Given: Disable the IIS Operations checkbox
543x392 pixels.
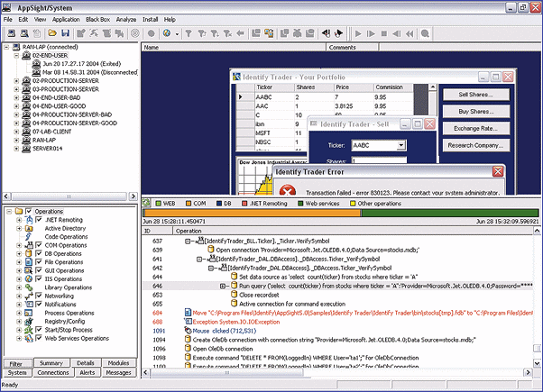Looking at the screenshot, I should [39, 278].
